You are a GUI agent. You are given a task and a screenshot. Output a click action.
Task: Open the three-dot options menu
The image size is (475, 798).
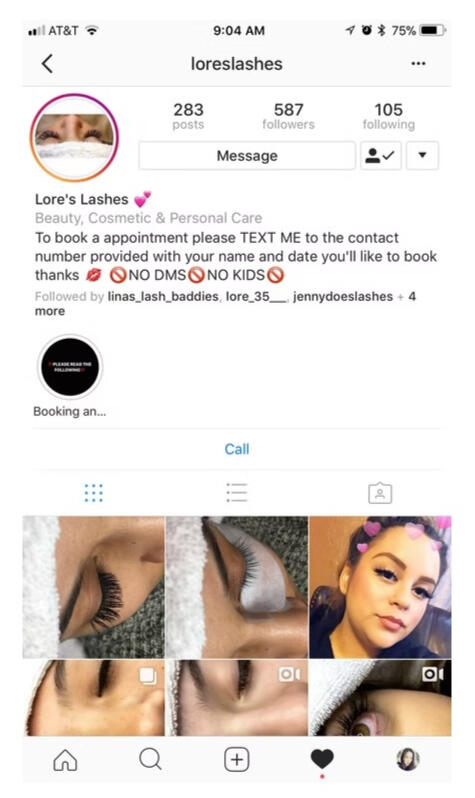(x=418, y=64)
